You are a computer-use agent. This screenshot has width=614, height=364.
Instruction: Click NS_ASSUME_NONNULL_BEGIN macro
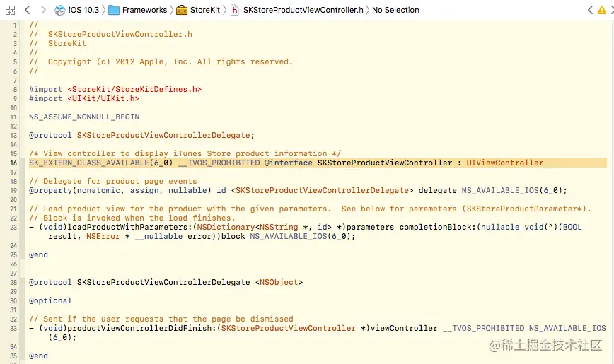click(x=84, y=117)
